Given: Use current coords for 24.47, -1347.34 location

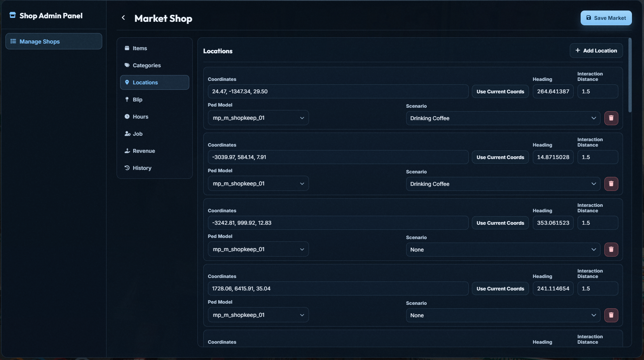Looking at the screenshot, I should click(500, 91).
